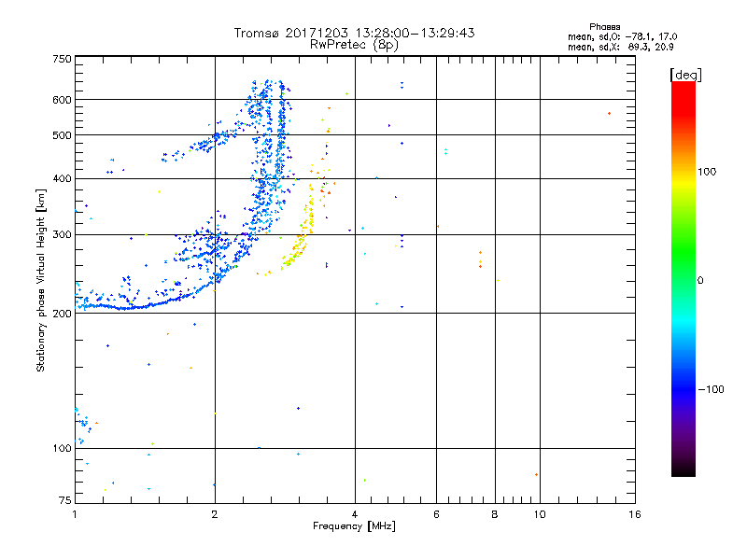747x560 pixels.
Task: Click the x-axis tick label '8'
Action: (x=495, y=514)
